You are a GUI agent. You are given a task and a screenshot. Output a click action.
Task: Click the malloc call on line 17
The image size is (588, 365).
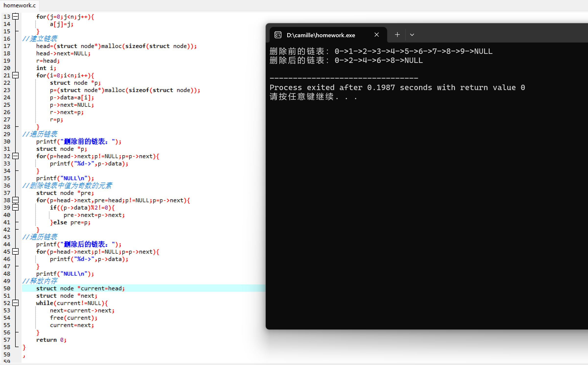point(111,46)
